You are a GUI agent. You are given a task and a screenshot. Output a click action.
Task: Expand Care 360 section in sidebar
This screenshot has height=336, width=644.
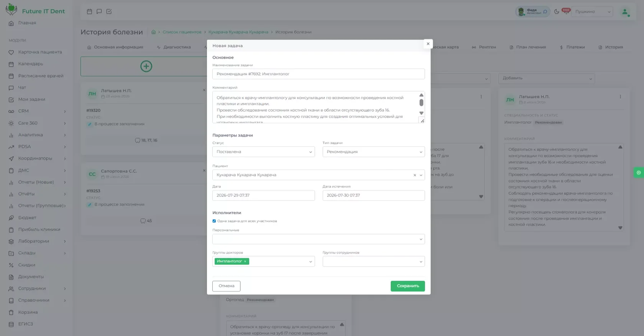coord(36,123)
